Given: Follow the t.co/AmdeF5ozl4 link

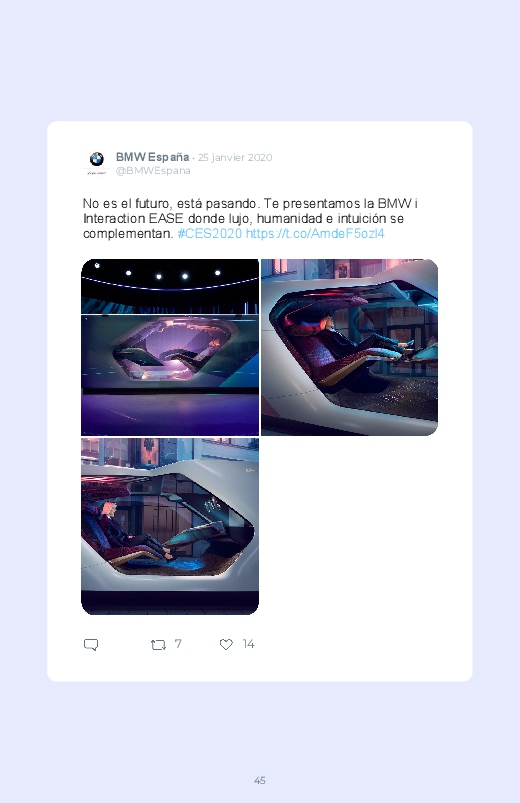Looking at the screenshot, I should (315, 234).
